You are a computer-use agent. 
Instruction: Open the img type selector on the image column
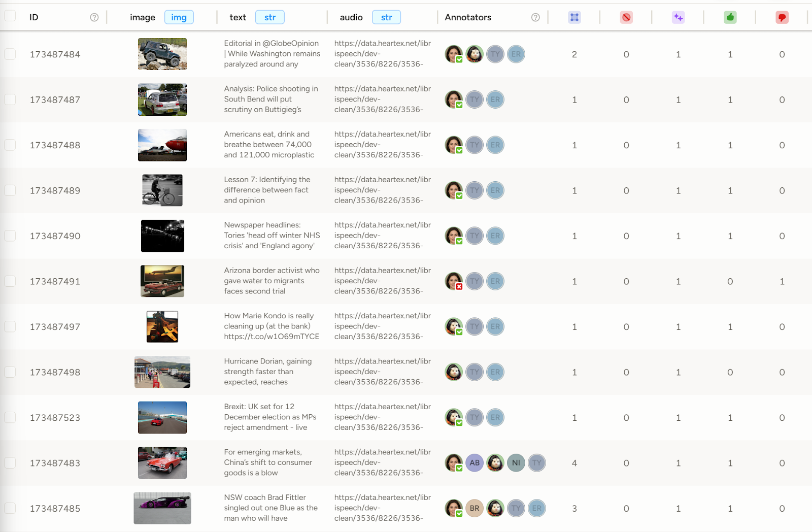click(179, 17)
